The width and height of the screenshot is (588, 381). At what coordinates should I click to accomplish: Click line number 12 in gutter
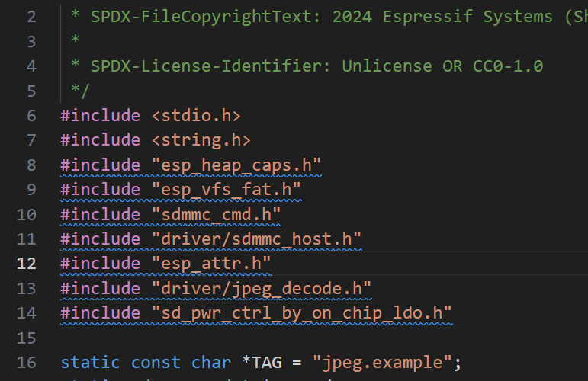point(27,264)
